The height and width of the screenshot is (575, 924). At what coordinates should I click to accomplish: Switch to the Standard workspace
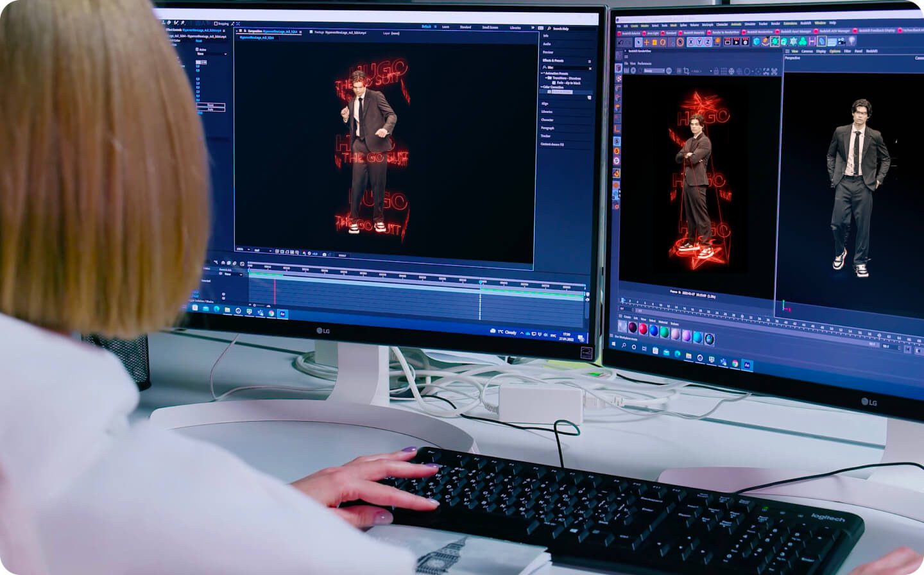pos(465,27)
